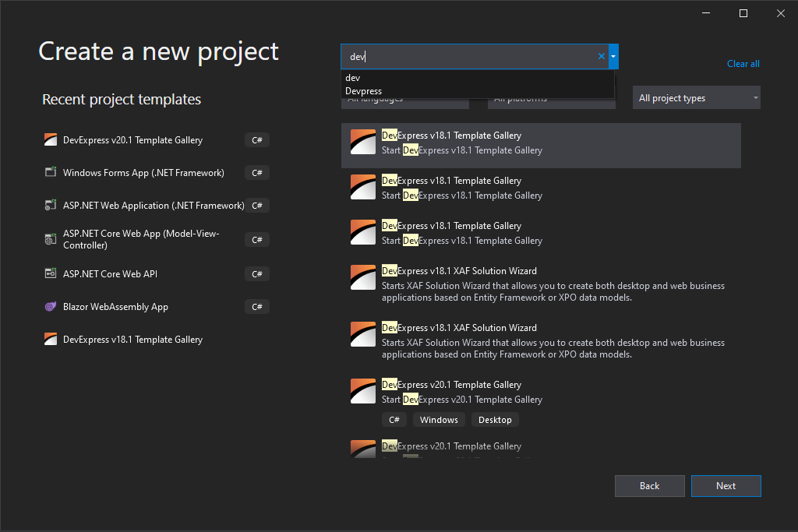Screen dimensions: 798x532
Task: Close the Create a new project dialog
Action: 781,13
